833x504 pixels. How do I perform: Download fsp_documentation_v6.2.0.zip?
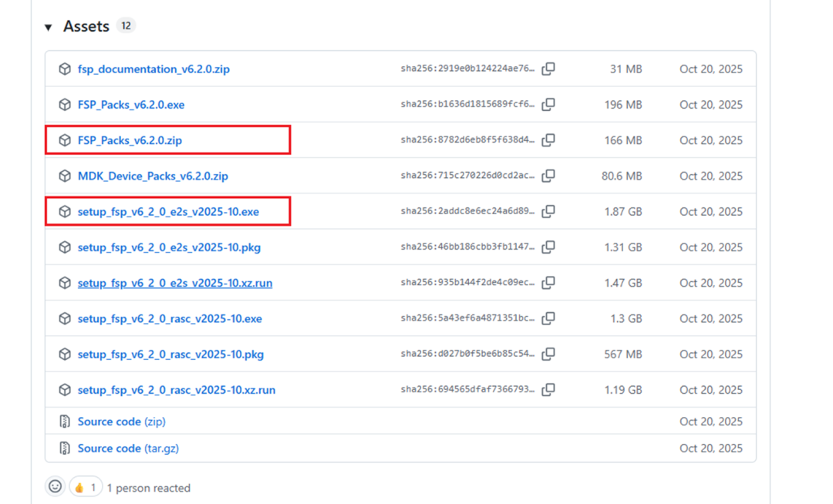[x=153, y=69]
